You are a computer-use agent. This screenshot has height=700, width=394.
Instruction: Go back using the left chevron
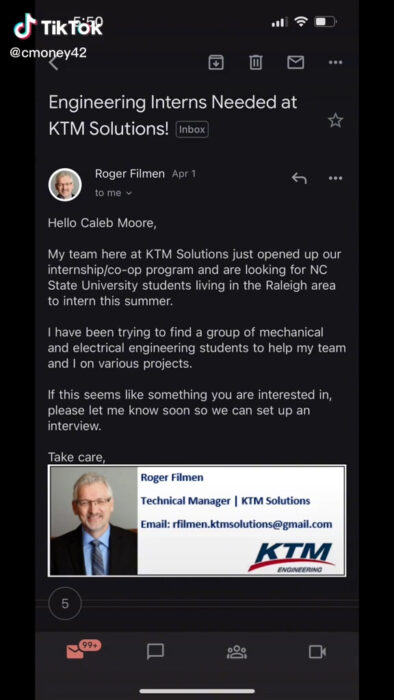tap(54, 63)
